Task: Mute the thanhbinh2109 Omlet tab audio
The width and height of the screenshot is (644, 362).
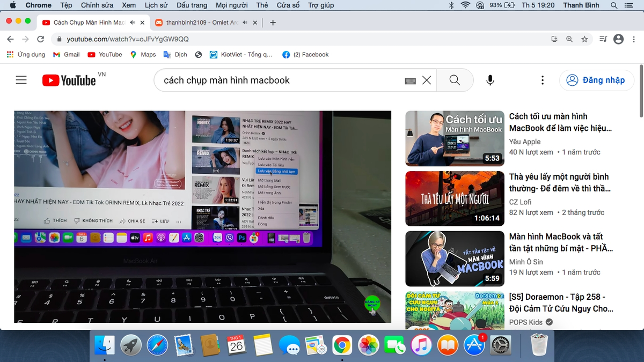Action: (245, 23)
